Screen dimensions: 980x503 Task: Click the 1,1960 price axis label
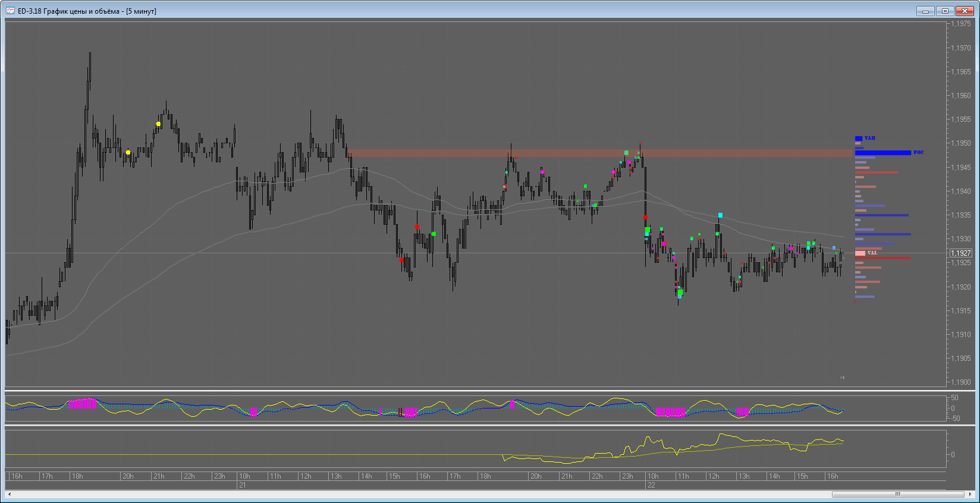click(960, 95)
